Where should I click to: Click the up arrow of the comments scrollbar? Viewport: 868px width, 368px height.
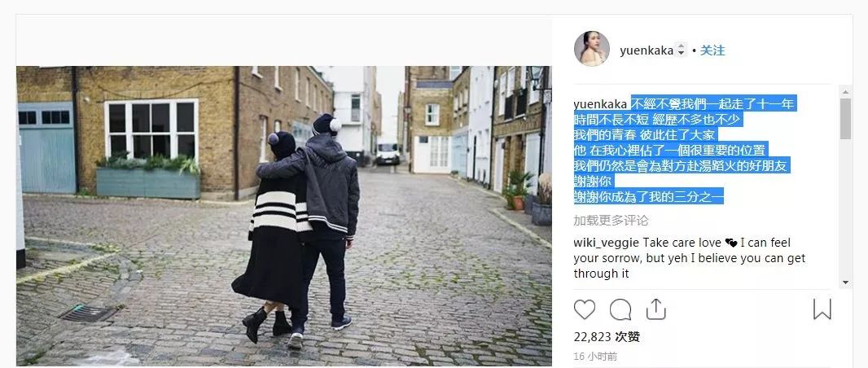coord(845,91)
